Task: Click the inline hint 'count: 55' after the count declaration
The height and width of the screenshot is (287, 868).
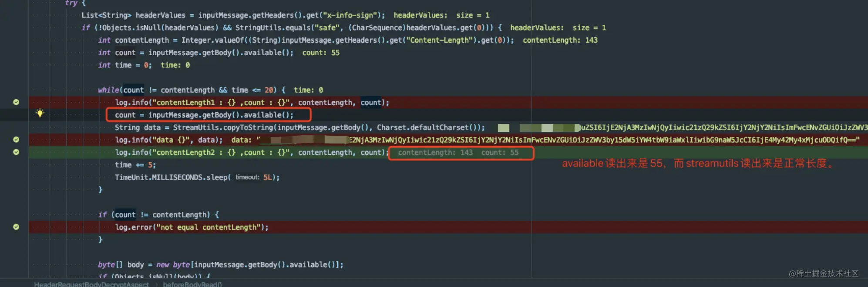Action: (321, 53)
